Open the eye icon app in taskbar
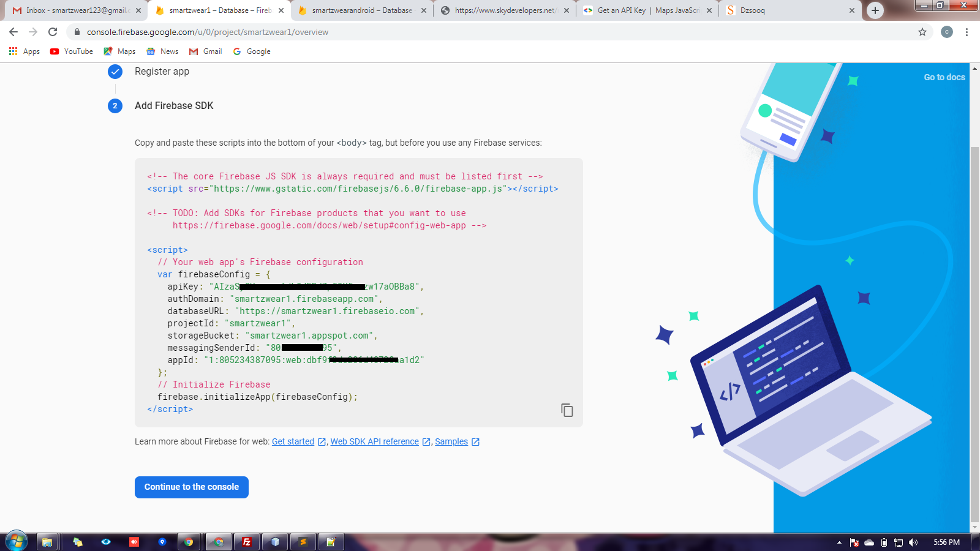 point(106,542)
